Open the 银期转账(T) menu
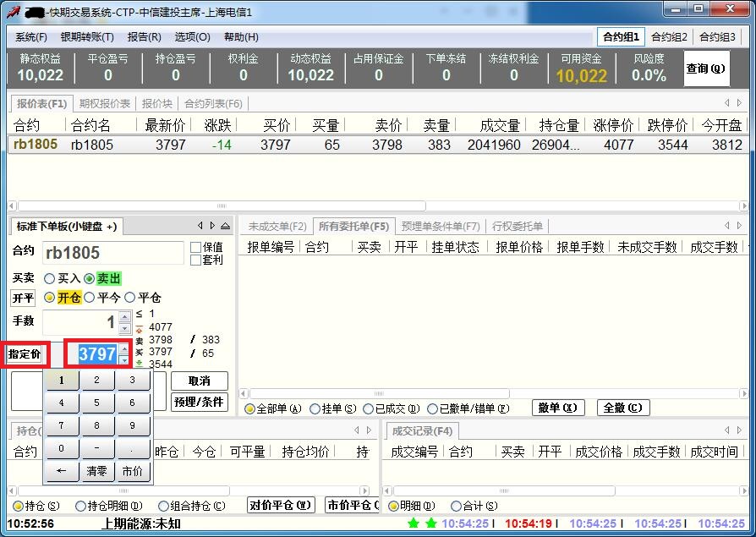The image size is (756, 537). coord(87,37)
